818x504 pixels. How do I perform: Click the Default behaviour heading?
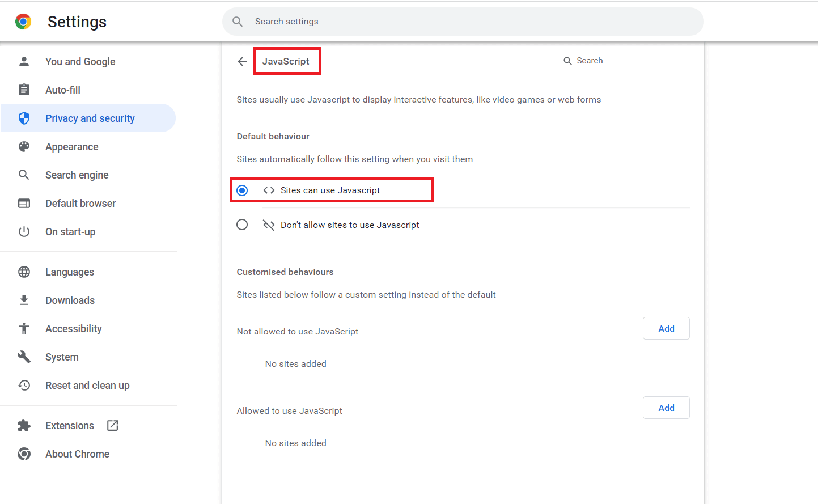click(273, 137)
